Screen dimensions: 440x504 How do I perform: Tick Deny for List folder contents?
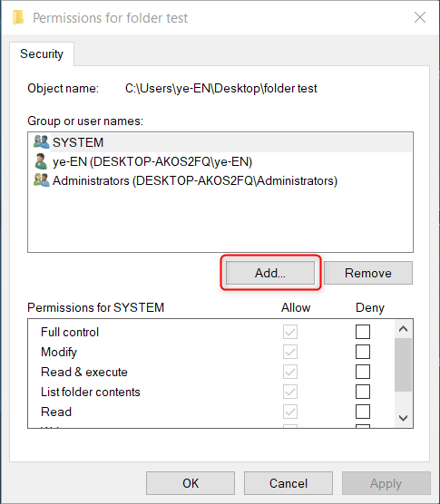coord(363,392)
